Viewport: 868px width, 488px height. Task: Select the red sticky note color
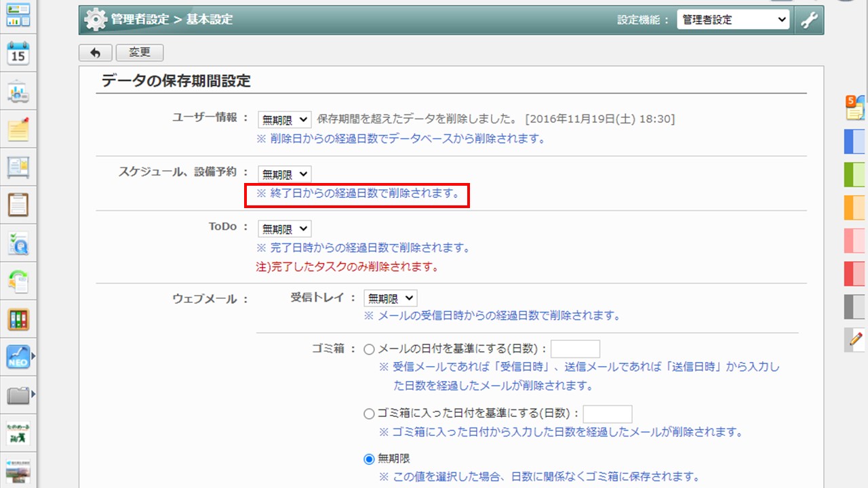coord(854,273)
